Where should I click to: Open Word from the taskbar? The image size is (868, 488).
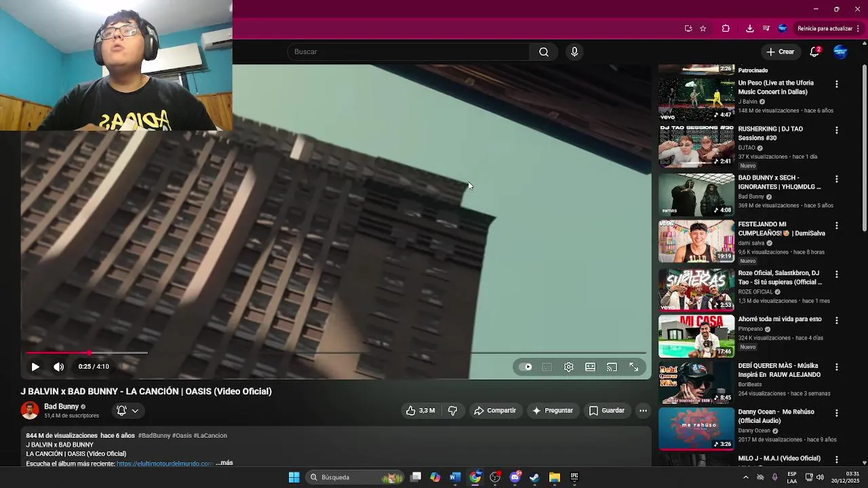tap(455, 477)
